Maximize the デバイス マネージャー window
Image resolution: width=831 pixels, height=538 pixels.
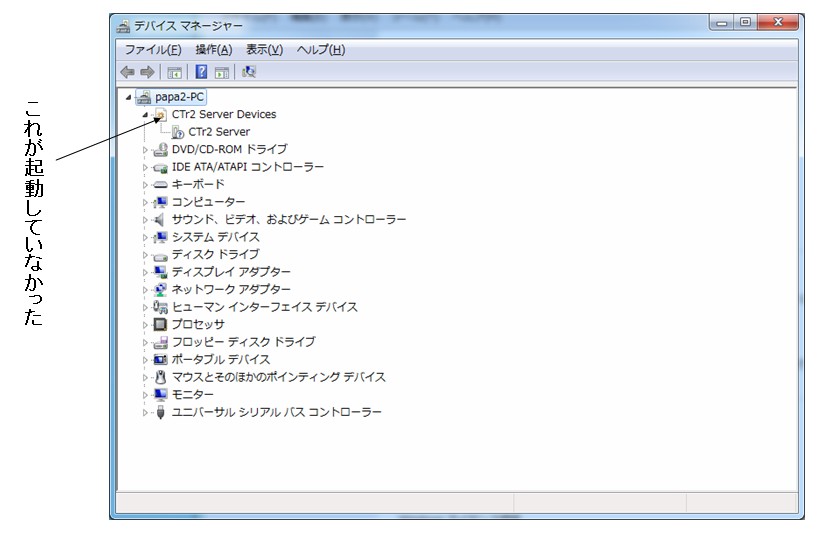point(745,22)
